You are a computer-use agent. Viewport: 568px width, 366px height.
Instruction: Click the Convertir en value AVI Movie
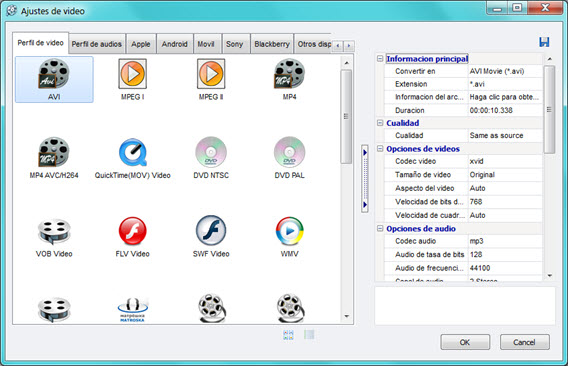tap(505, 71)
